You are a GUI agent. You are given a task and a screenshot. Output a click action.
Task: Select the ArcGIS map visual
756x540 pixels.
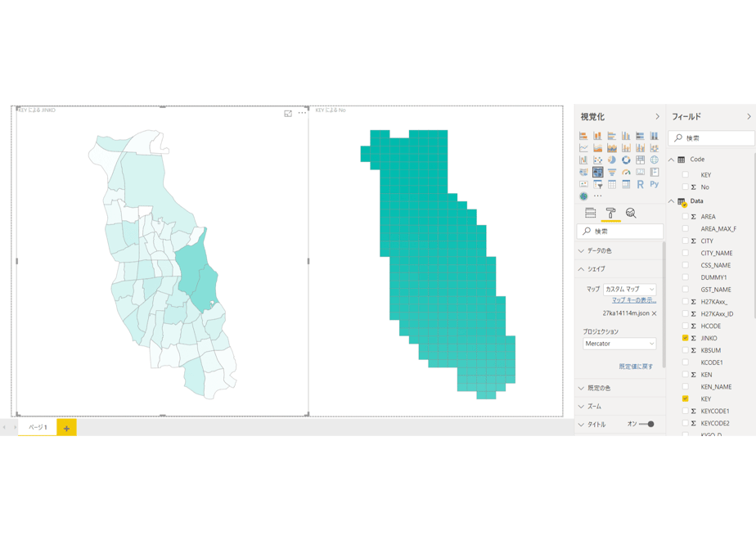click(x=583, y=196)
